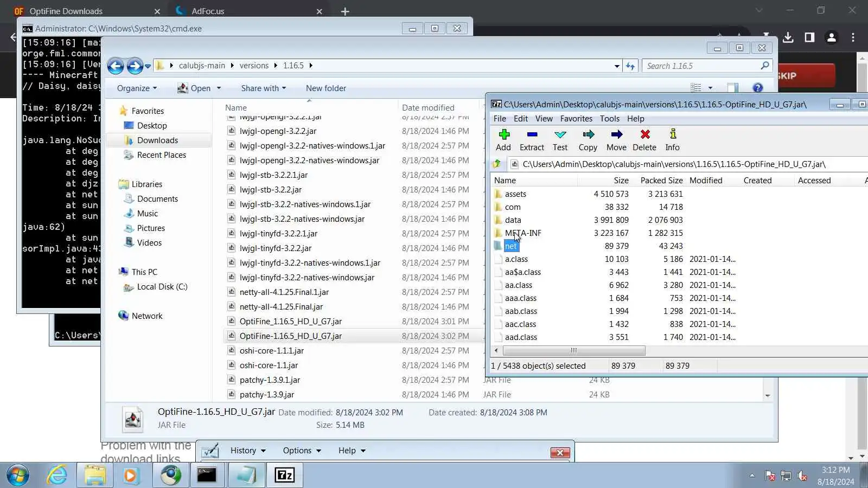
Task: Open the Windows Start menu
Action: [18, 476]
